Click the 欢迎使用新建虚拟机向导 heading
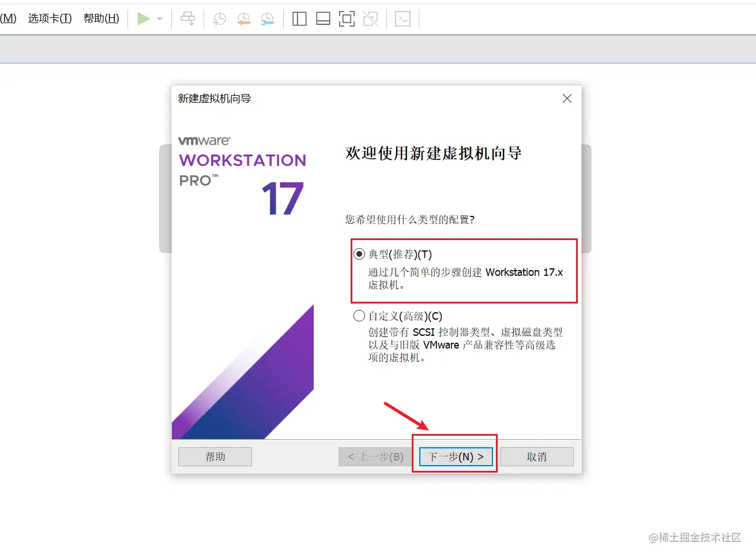 [434, 153]
